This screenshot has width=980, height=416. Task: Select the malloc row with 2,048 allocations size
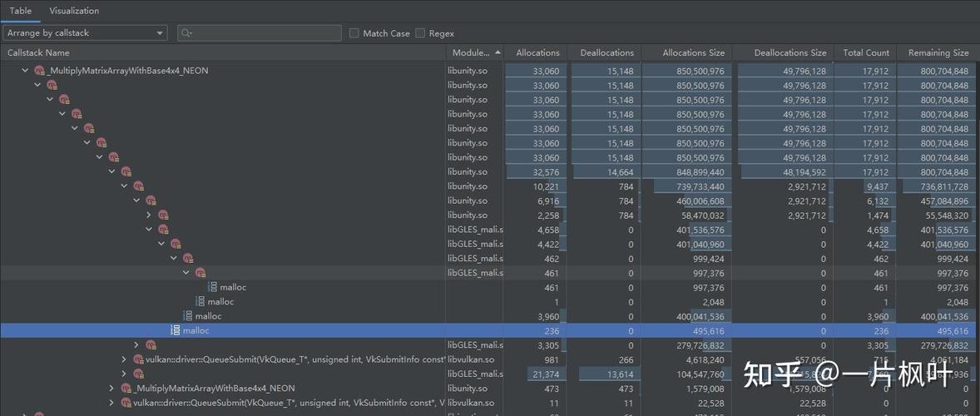[490, 302]
